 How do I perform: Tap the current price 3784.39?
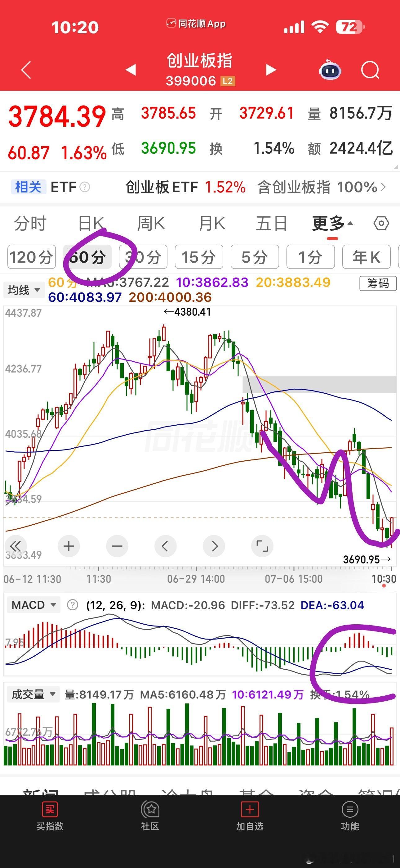[57, 117]
